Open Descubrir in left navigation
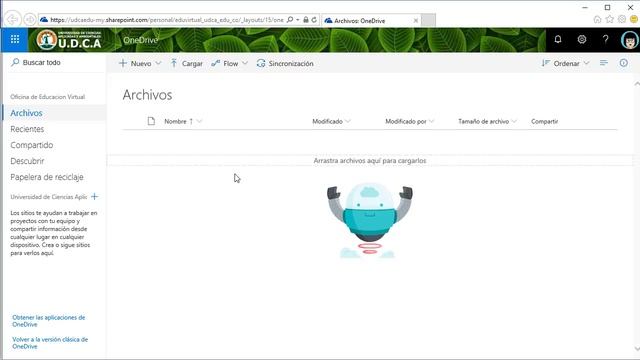Screen dimensions: 640x360 [x=27, y=161]
